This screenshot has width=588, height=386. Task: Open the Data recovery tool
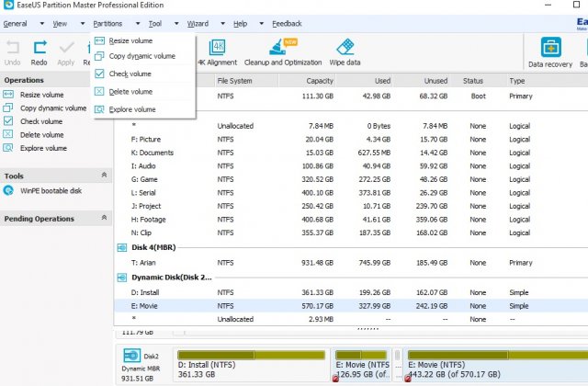pyautogui.click(x=550, y=51)
